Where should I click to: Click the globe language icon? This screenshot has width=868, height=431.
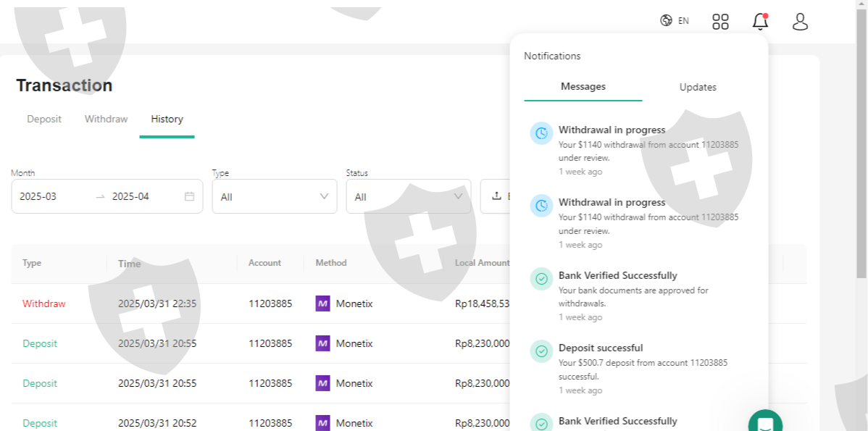pyautogui.click(x=666, y=21)
